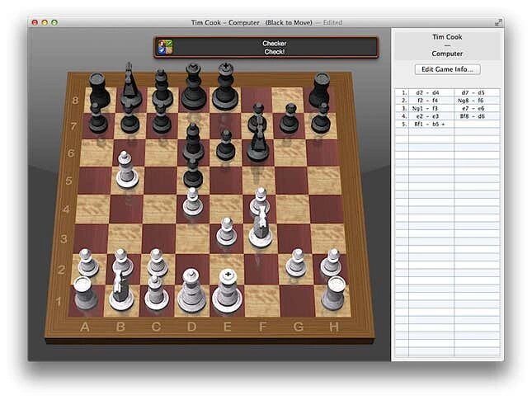Select the black pawn on c7
Image resolution: width=532 pixels, height=400 pixels.
click(162, 118)
